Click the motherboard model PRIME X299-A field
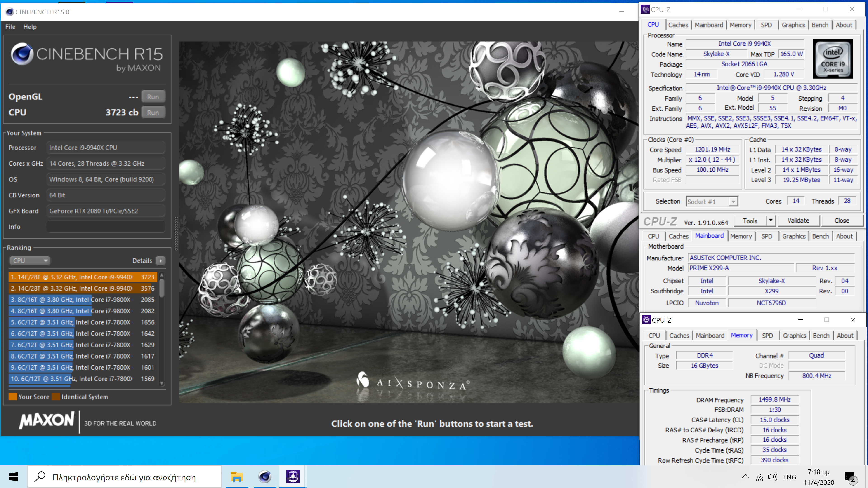This screenshot has height=488, width=868. [x=741, y=268]
